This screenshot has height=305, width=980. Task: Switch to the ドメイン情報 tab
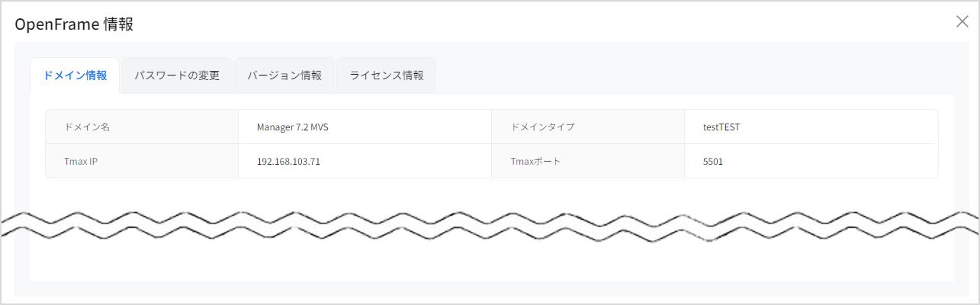pyautogui.click(x=75, y=75)
